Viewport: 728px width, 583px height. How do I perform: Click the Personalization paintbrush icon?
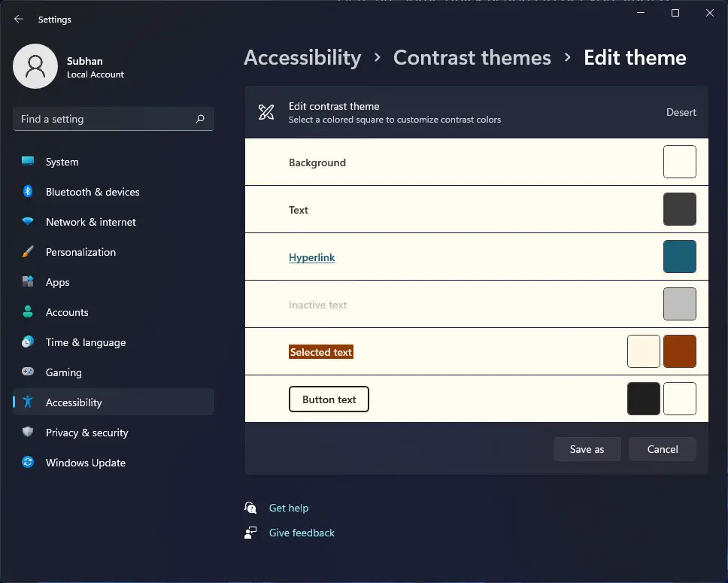point(28,252)
